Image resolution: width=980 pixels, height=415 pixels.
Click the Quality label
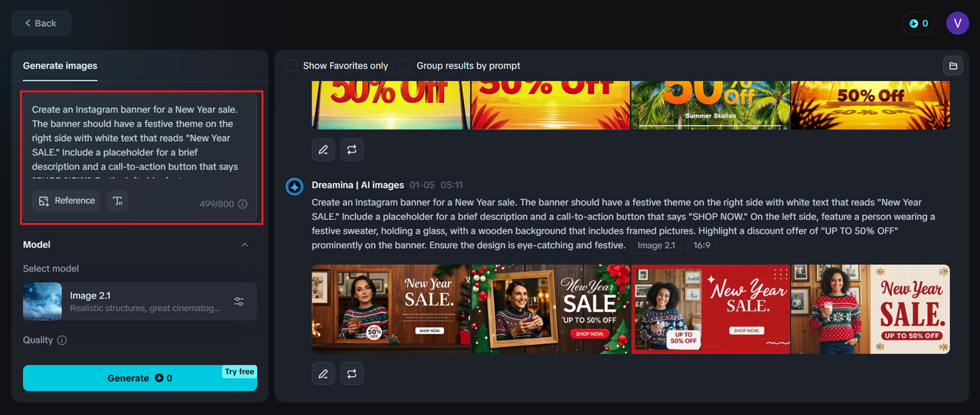pos(38,340)
